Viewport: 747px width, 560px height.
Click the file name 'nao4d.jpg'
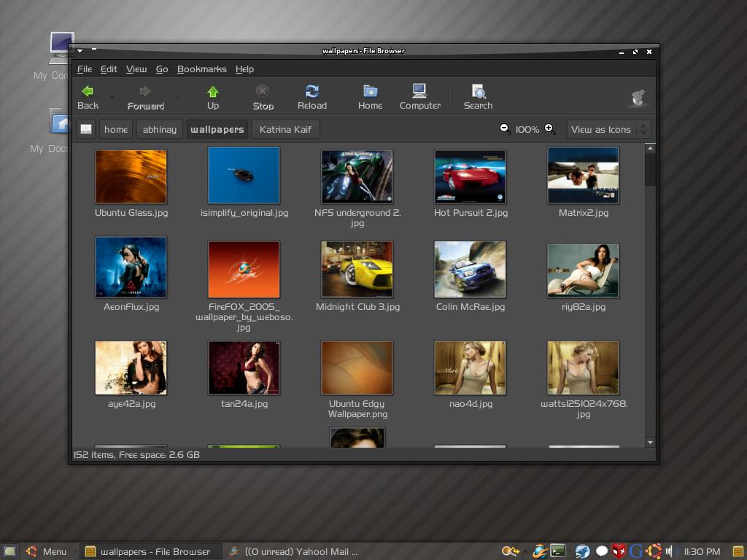[471, 404]
